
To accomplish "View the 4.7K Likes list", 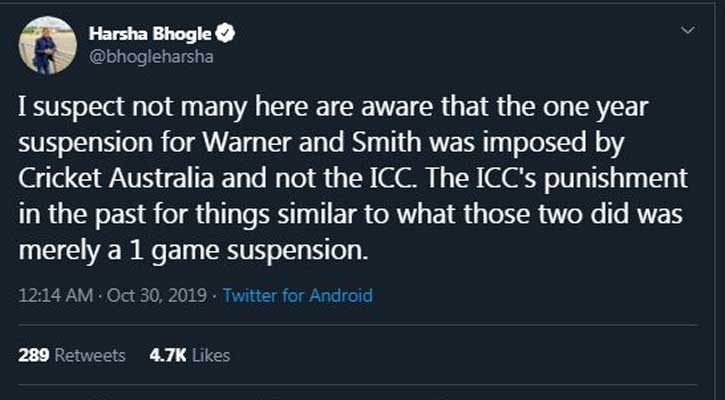I will [x=190, y=355].
